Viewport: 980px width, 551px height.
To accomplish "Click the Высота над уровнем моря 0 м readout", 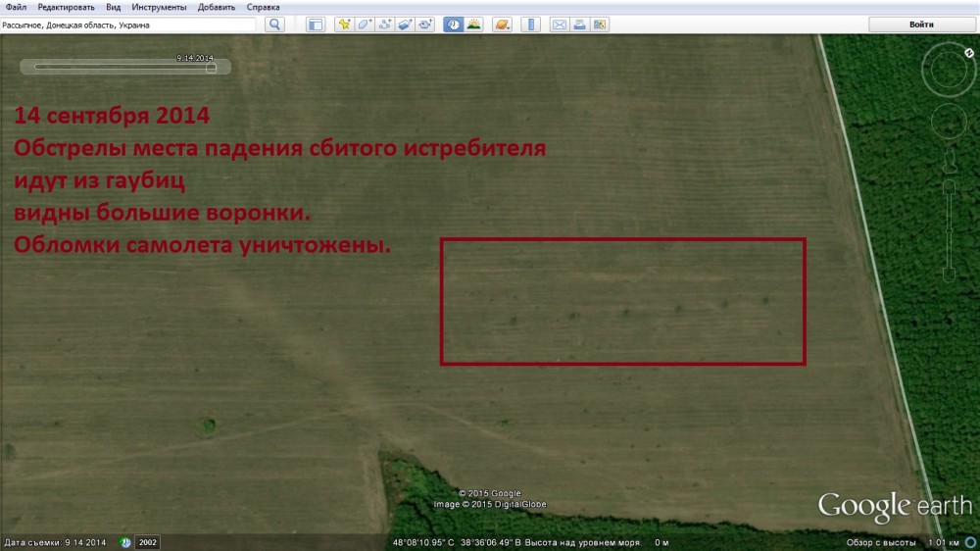I will tap(597, 542).
